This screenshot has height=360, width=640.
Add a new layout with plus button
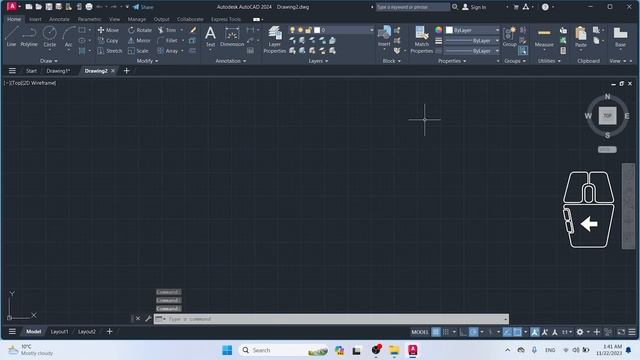click(109, 331)
